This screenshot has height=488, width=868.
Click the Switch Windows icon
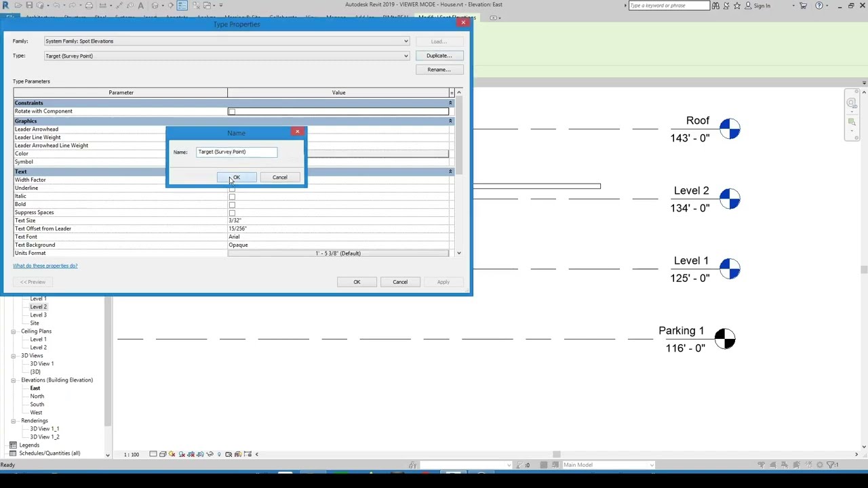click(x=208, y=5)
